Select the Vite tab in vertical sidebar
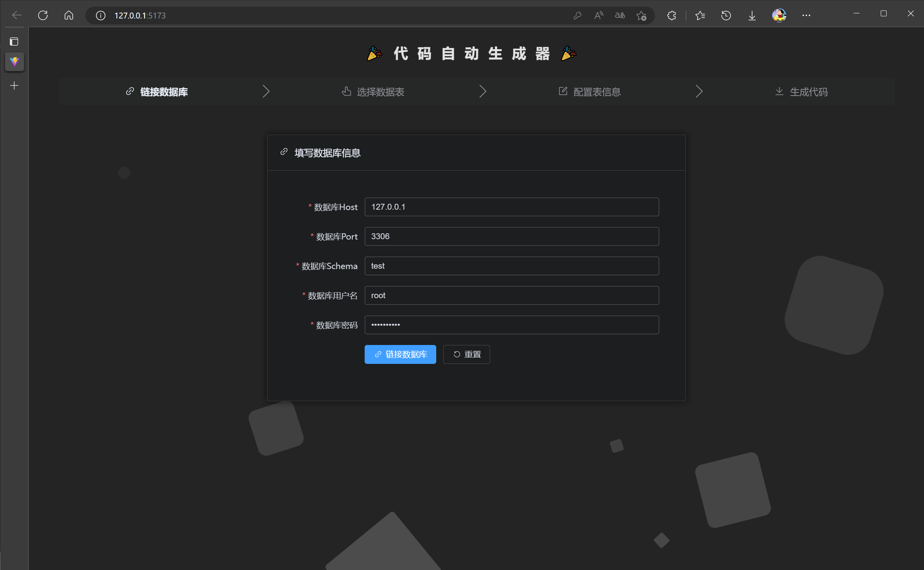Screen dimensions: 924x570 15,62
